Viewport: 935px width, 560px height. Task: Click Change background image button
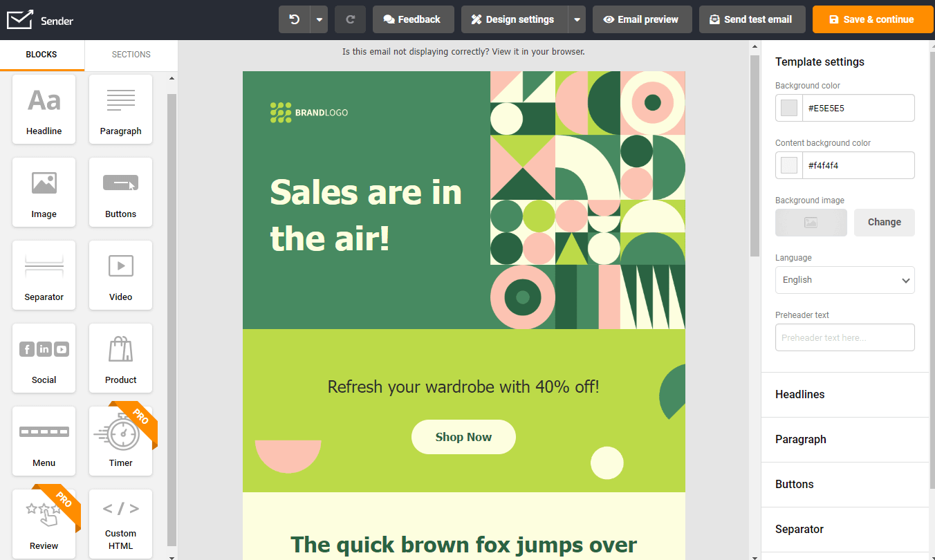[885, 223]
